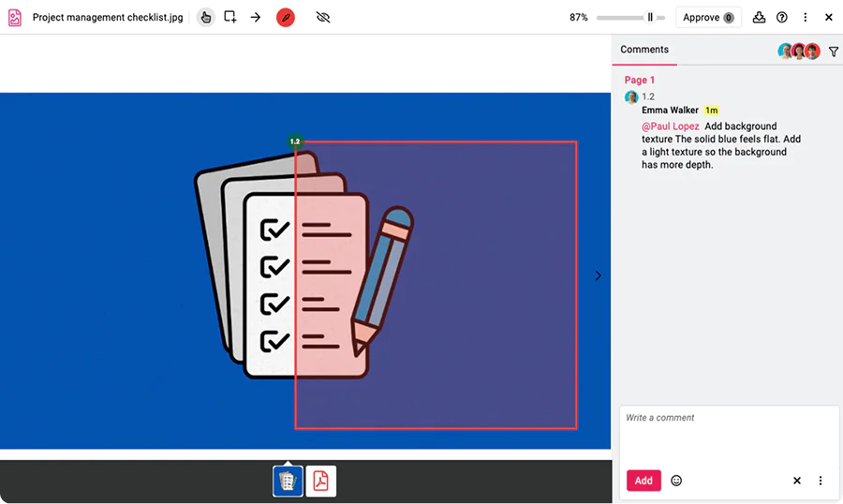Click the reviewers avatar group
843x504 pixels.
(x=799, y=52)
